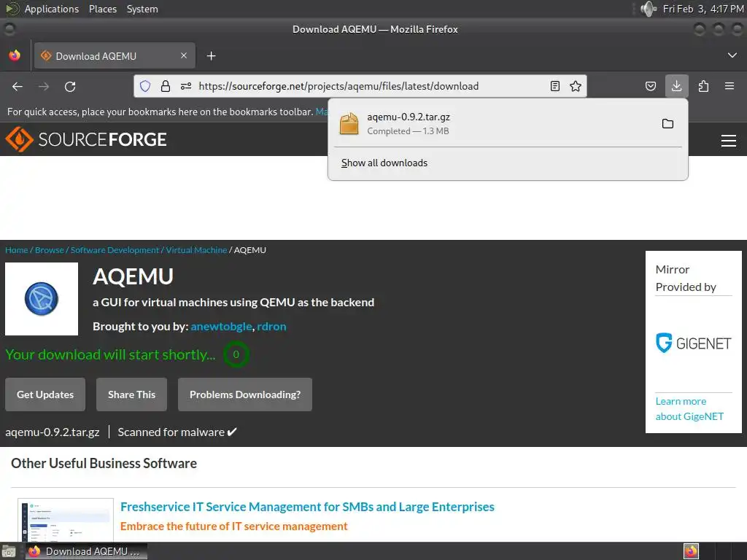Open the Software Development breadcrumb link
The image size is (747, 560).
click(x=115, y=250)
